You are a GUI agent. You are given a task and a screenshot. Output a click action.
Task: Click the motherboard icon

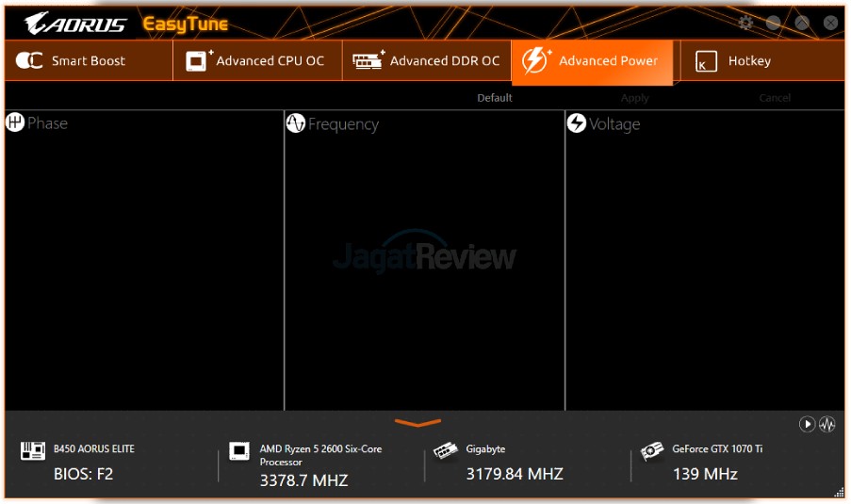click(33, 450)
